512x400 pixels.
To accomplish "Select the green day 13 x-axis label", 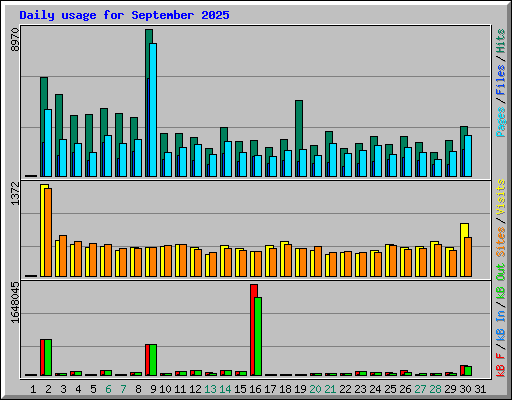I will point(210,389).
